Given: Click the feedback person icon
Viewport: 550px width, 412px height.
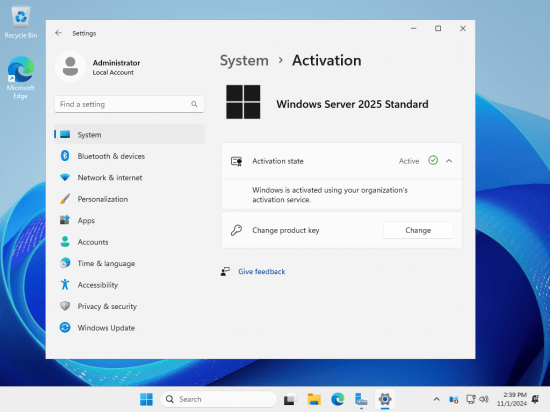Looking at the screenshot, I should (x=225, y=271).
